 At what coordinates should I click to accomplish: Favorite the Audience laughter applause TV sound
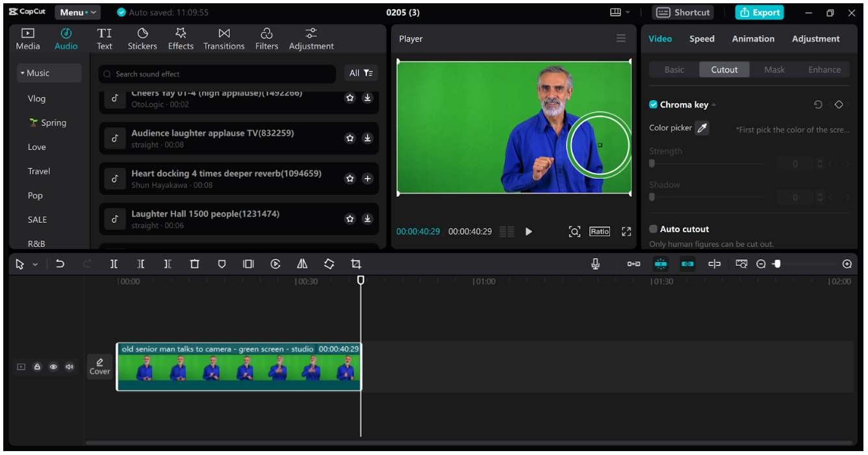coord(350,138)
